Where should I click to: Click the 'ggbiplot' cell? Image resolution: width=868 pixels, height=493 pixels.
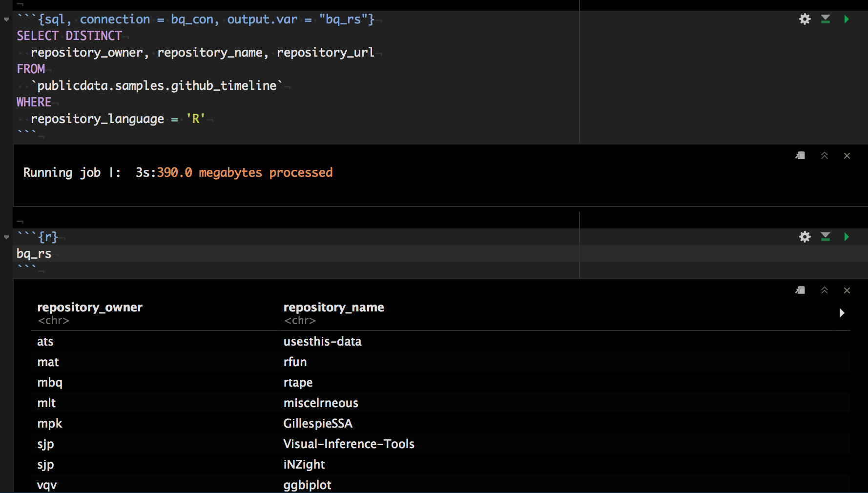[x=307, y=485]
